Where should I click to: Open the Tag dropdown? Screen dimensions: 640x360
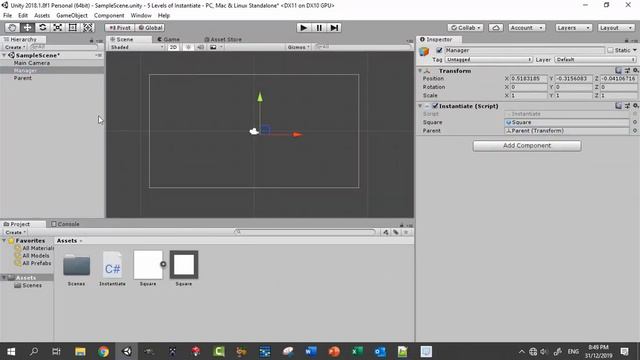pos(489,60)
